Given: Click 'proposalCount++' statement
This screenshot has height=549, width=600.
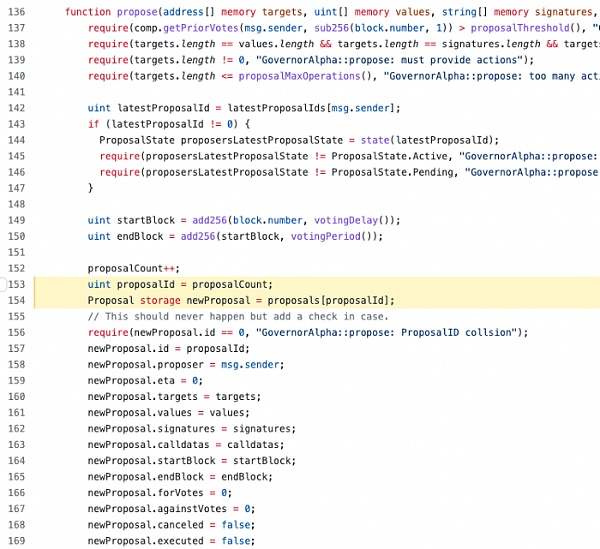Looking at the screenshot, I should click(134, 269).
